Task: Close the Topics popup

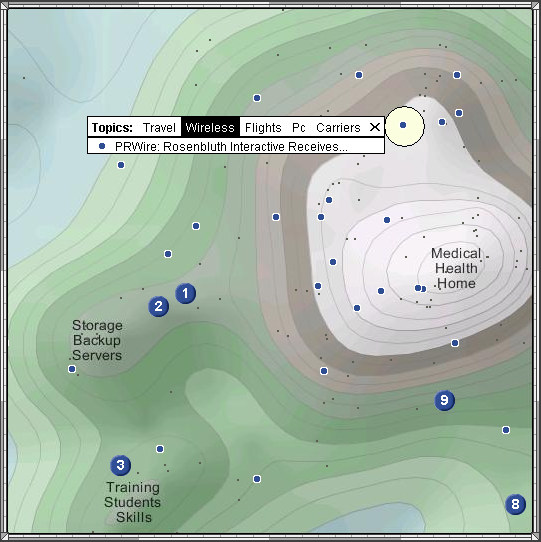Action: 375,127
